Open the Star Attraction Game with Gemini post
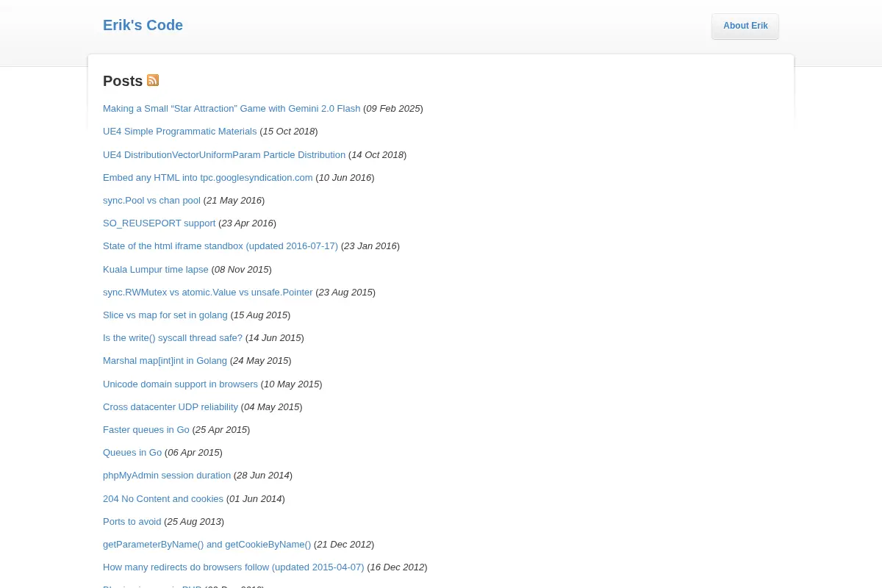 (232, 108)
